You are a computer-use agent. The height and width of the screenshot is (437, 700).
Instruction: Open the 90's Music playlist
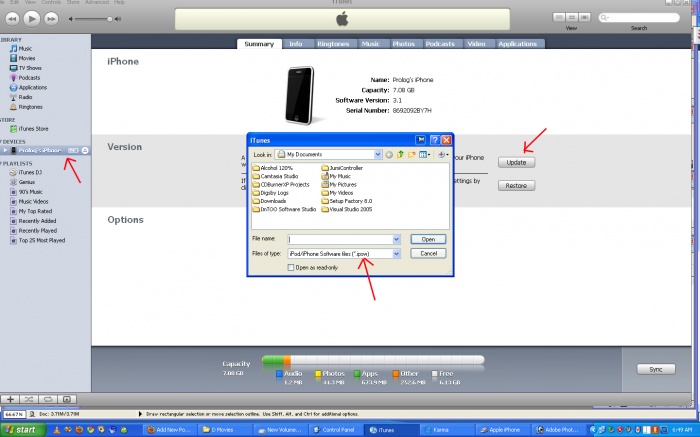(x=30, y=192)
